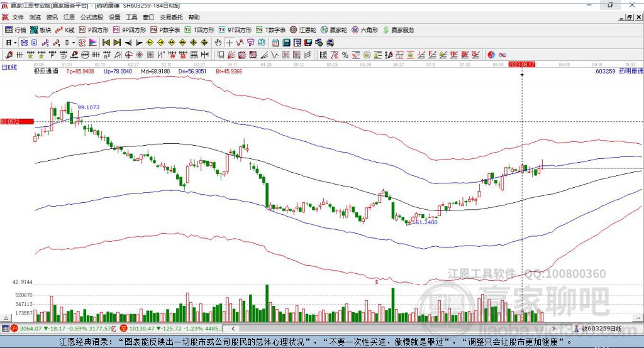Click the Tp=85.9408 value

[x=80, y=72]
